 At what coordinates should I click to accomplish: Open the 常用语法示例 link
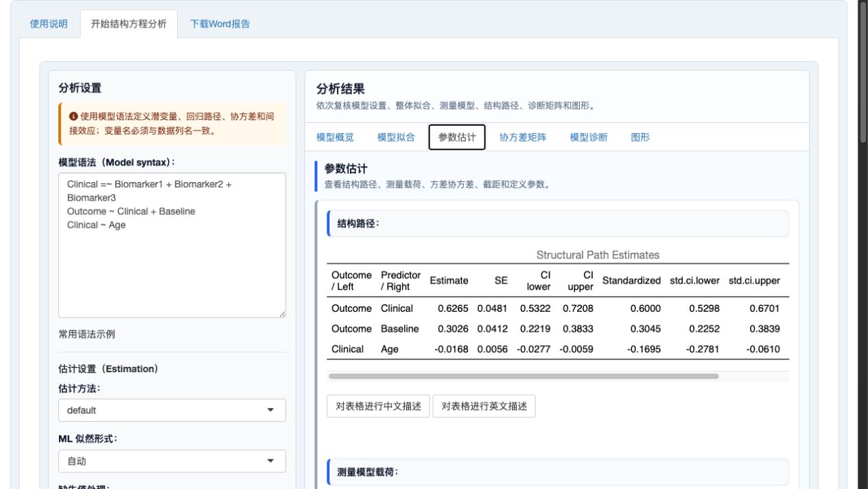click(87, 334)
